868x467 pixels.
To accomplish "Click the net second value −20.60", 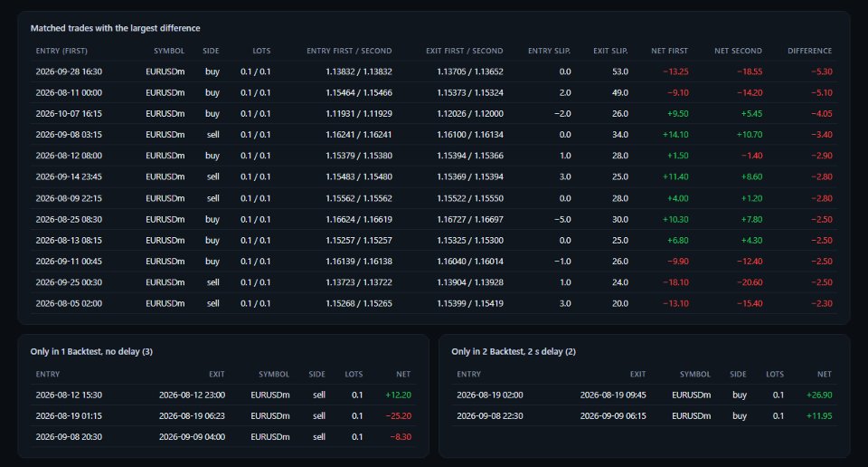I will click(x=750, y=282).
